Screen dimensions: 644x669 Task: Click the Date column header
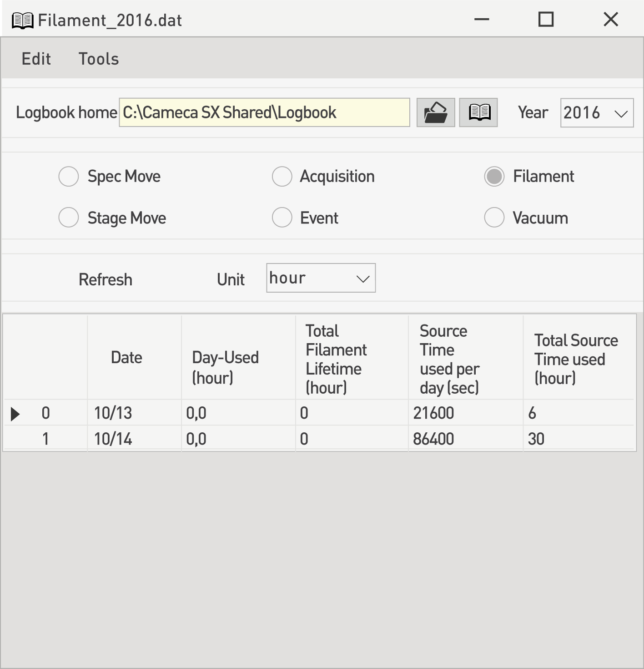click(x=126, y=358)
